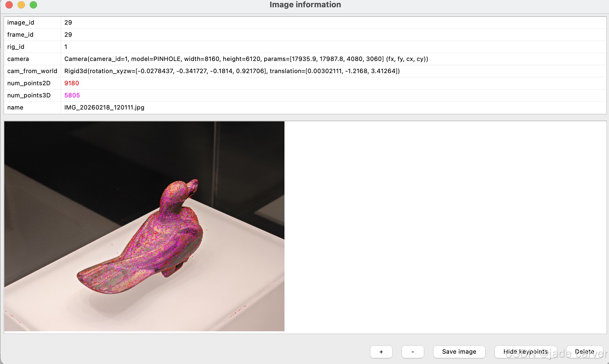Click the magenta num_points3D value 5805
The image size is (609, 364).
coord(72,95)
